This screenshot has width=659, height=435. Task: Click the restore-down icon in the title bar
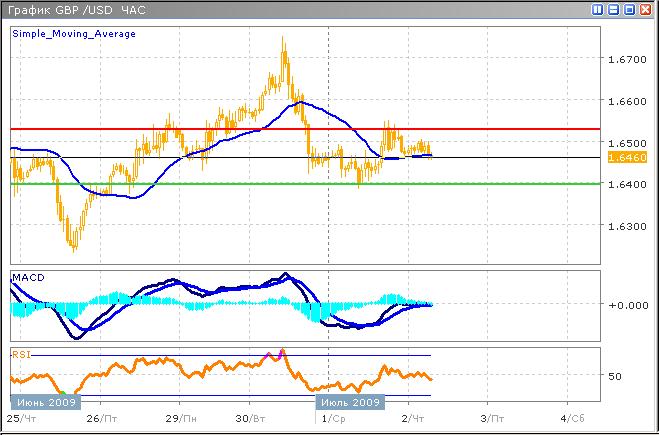point(613,9)
